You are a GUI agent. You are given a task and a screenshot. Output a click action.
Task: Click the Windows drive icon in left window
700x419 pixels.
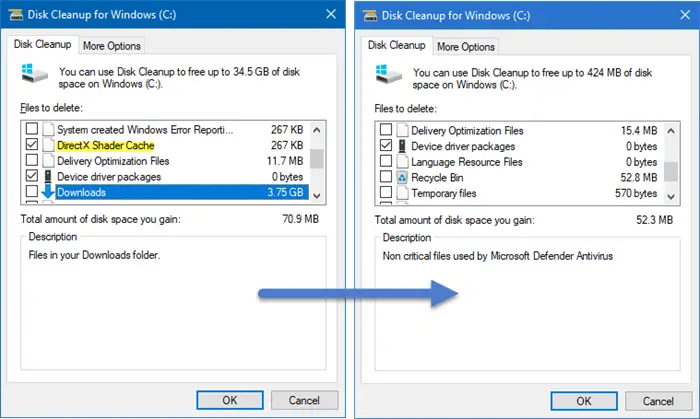pyautogui.click(x=34, y=73)
